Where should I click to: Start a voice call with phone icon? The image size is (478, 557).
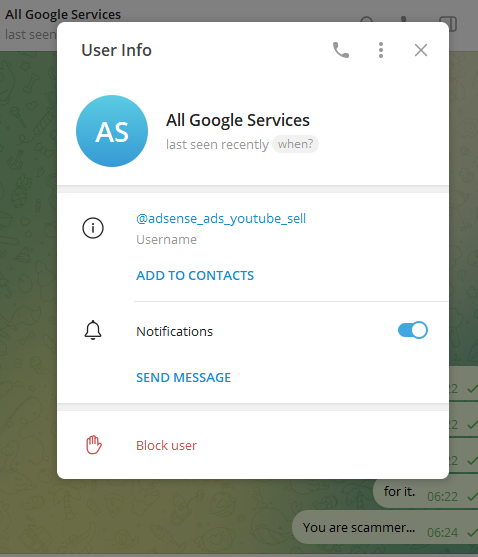point(341,50)
